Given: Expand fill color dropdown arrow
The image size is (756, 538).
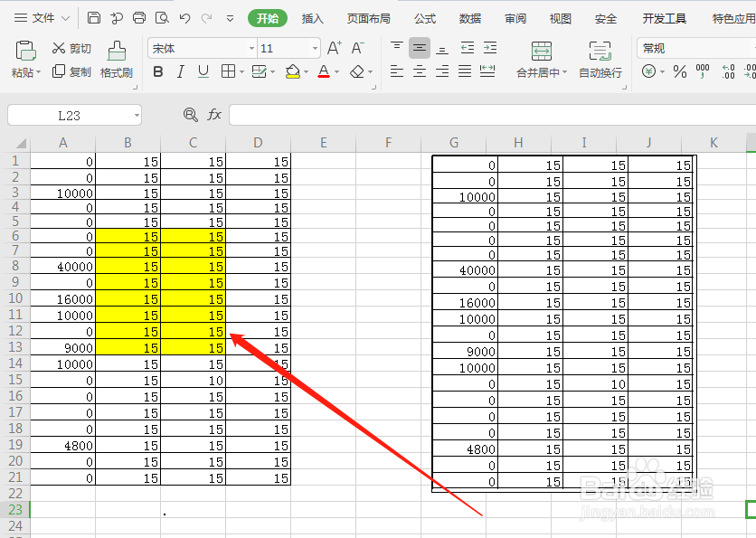Looking at the screenshot, I should coord(306,72).
